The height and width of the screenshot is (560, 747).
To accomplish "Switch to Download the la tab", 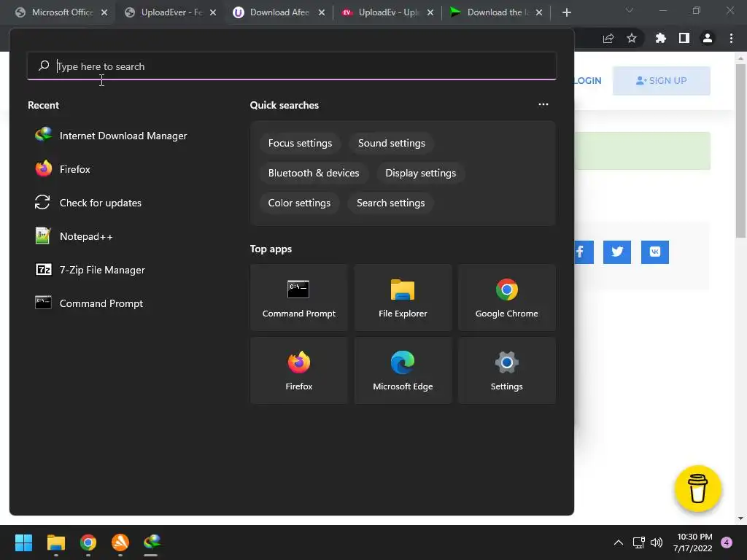I will point(498,12).
